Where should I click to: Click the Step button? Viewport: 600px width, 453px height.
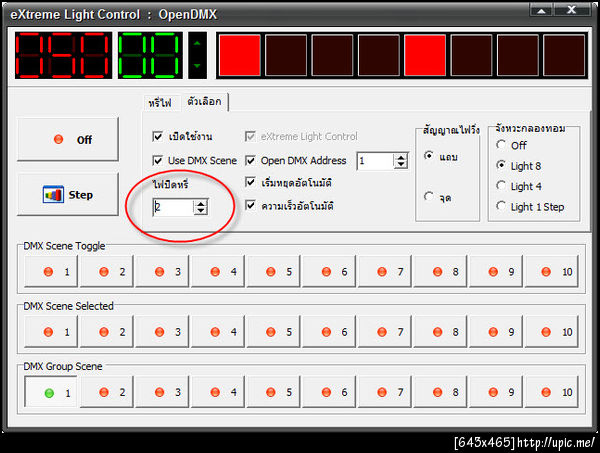(x=68, y=194)
